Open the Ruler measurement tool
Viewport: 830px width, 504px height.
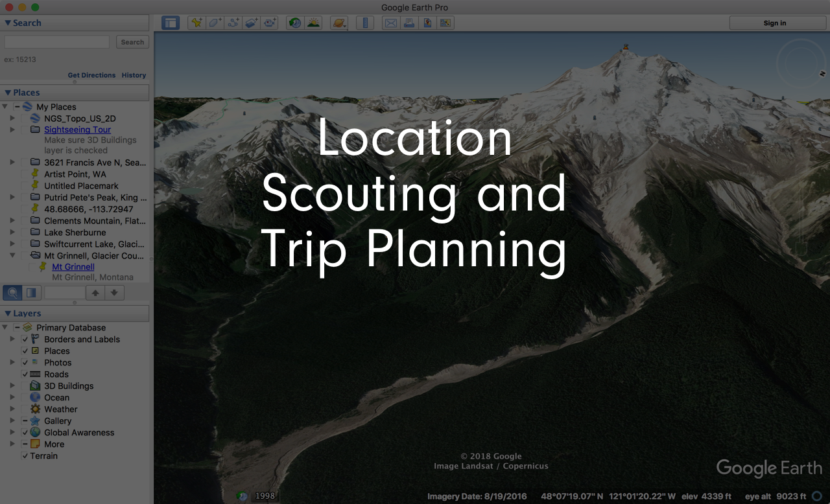[x=365, y=23]
